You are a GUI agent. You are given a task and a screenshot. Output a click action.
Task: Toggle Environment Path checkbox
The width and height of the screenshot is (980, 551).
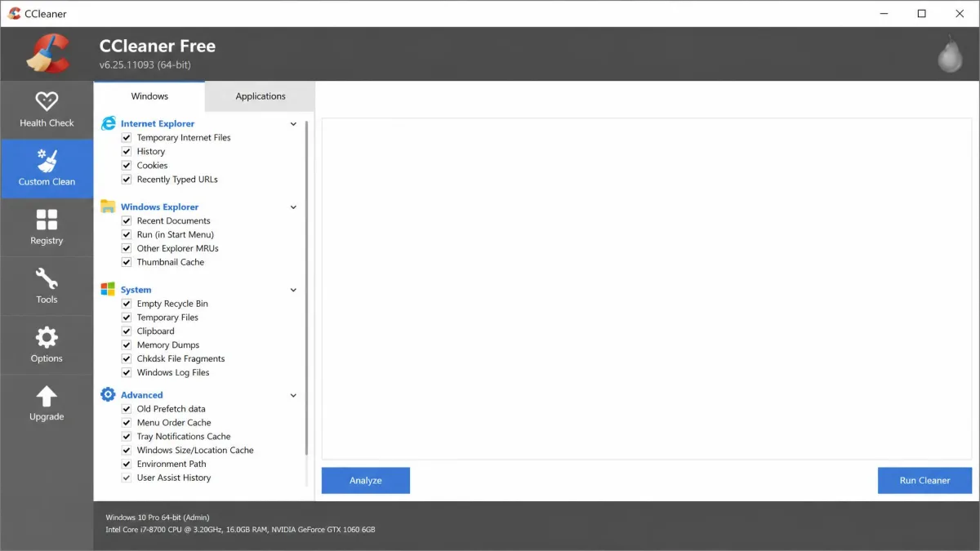tap(127, 464)
